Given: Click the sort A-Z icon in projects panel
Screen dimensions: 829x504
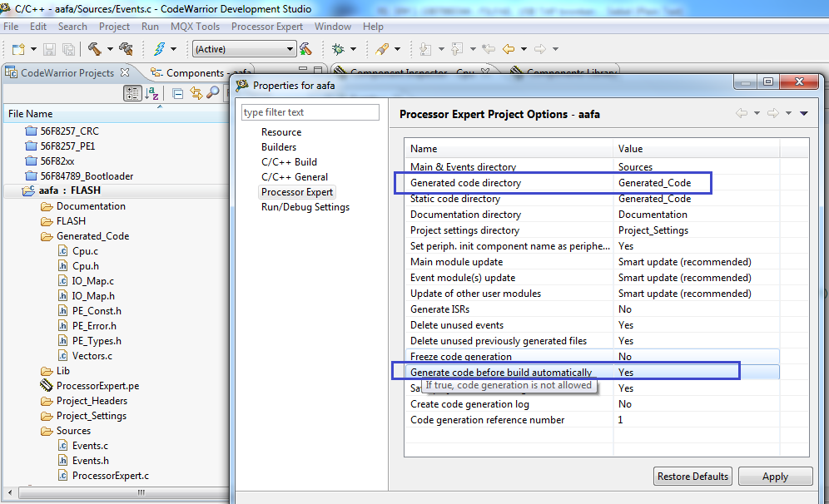Looking at the screenshot, I should pos(152,93).
